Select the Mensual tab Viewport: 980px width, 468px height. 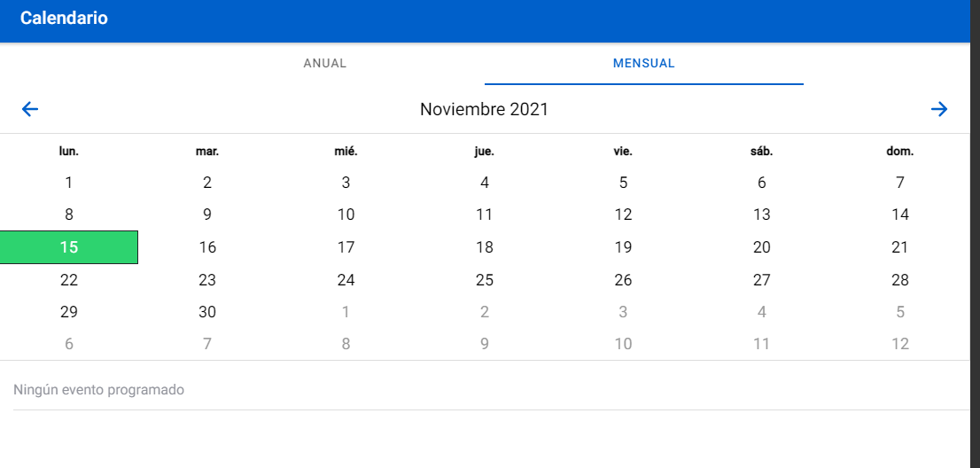tap(643, 64)
